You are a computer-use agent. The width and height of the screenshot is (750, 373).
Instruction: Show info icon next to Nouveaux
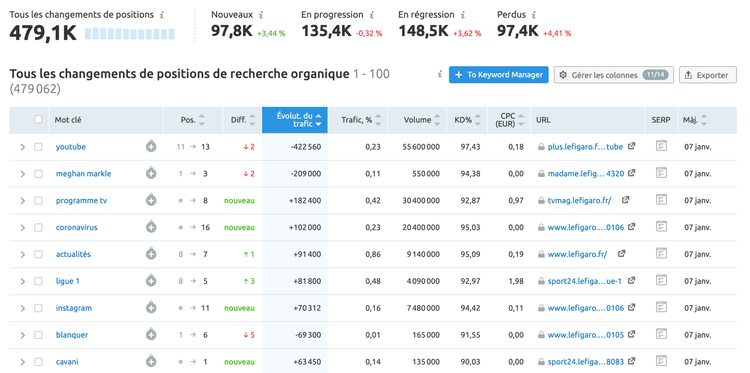(261, 15)
